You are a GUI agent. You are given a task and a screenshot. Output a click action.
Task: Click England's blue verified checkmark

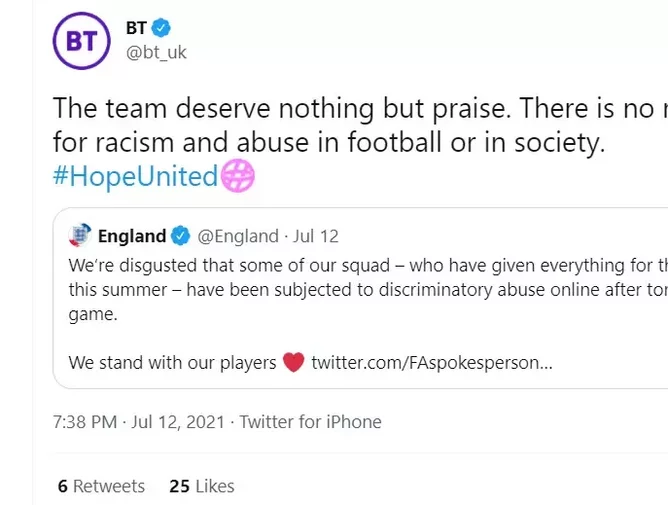pos(180,236)
